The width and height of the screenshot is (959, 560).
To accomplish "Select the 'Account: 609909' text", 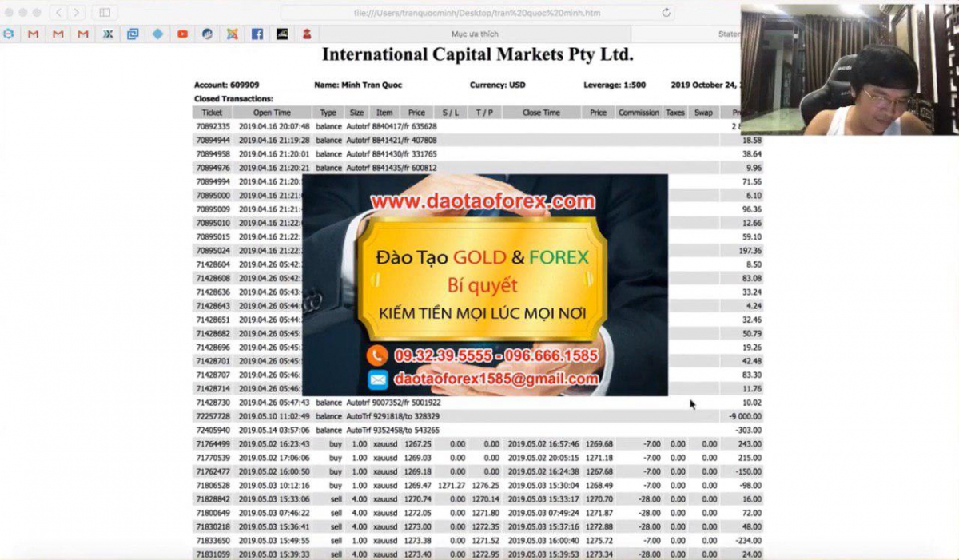I will click(x=227, y=85).
